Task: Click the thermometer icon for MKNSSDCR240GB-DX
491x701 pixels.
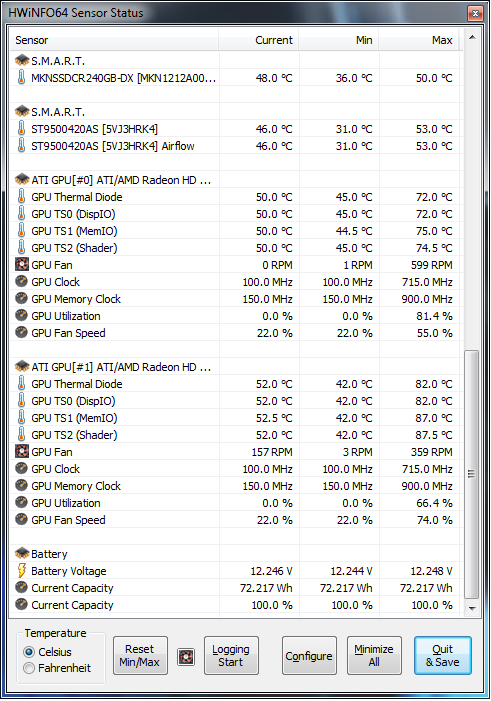Action: tap(21, 77)
